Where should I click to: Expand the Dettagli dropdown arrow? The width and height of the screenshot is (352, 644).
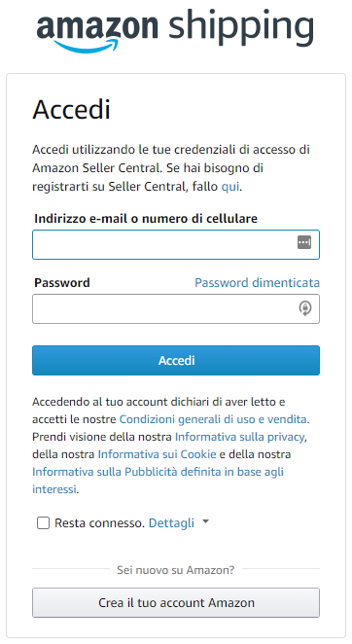tap(205, 521)
